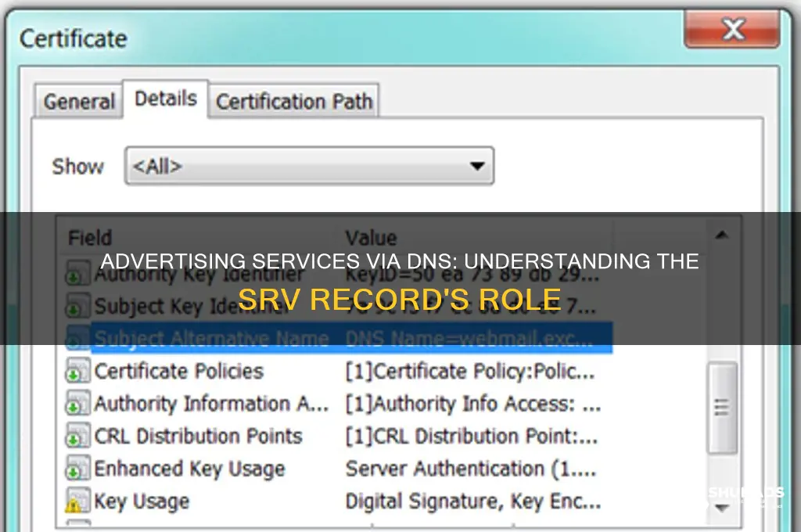Click the Field column header
The width and height of the screenshot is (801, 532).
coord(89,238)
